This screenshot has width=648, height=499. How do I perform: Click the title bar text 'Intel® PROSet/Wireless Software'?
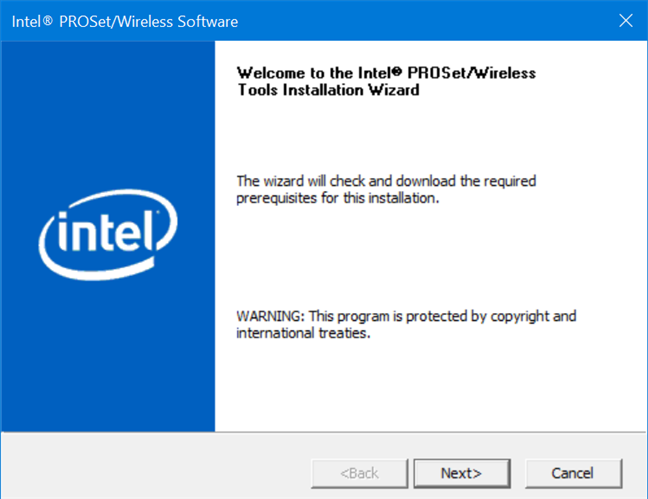[125, 21]
